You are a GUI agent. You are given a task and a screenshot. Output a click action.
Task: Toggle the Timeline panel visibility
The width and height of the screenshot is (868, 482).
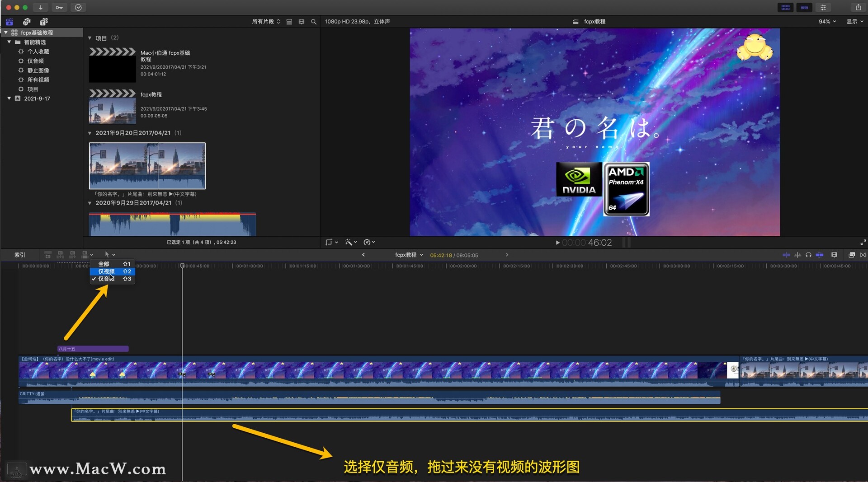tap(804, 7)
